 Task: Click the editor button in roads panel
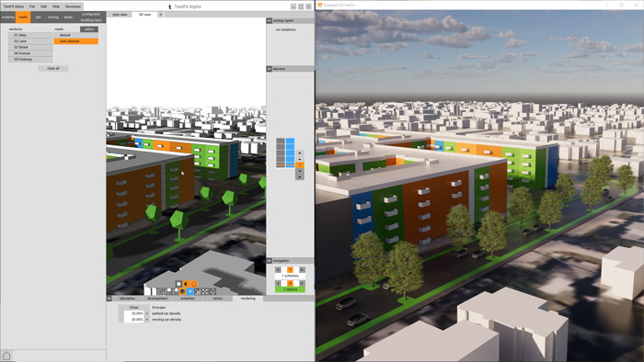click(x=89, y=29)
